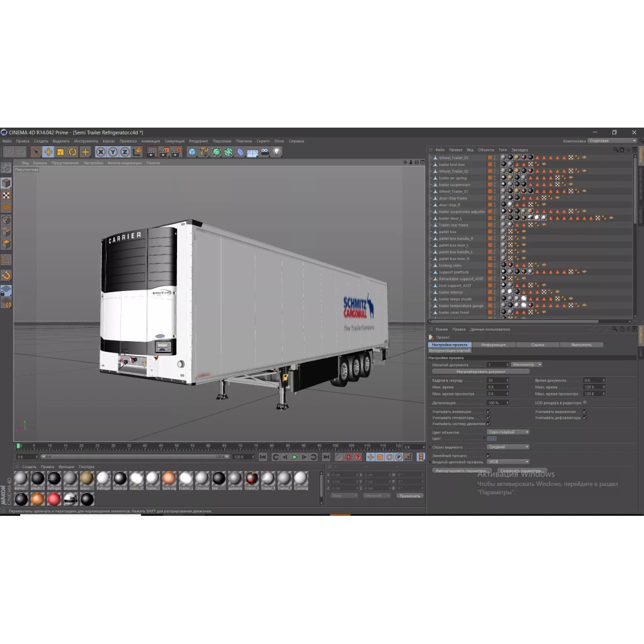This screenshot has width=644, height=644.
Task: Open the Симуляция menu
Action: [x=175, y=141]
